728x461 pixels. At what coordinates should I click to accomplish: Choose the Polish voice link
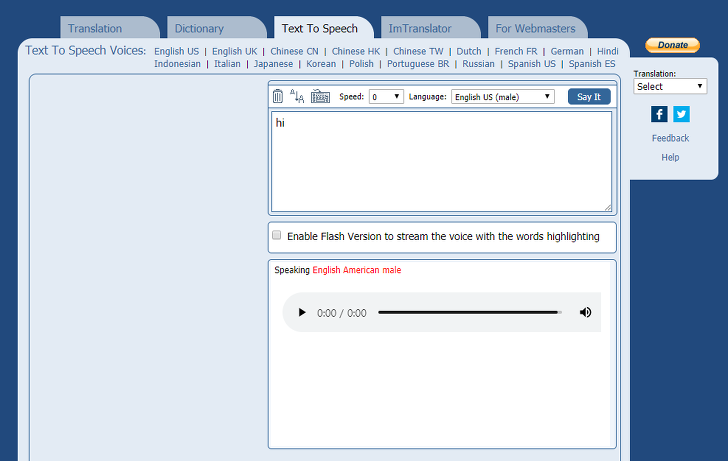[x=361, y=64]
